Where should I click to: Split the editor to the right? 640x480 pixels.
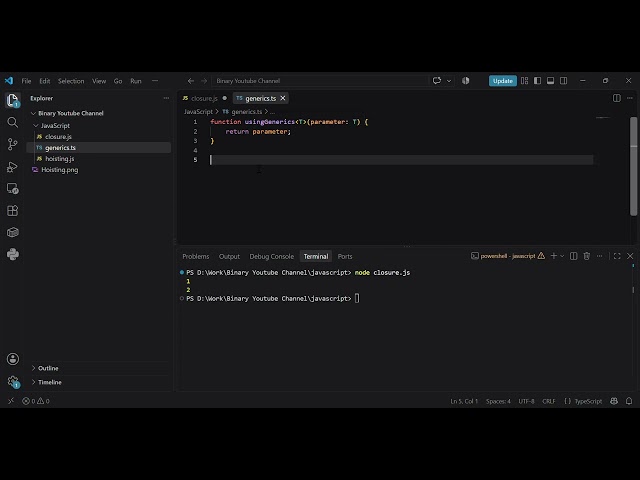tap(617, 98)
